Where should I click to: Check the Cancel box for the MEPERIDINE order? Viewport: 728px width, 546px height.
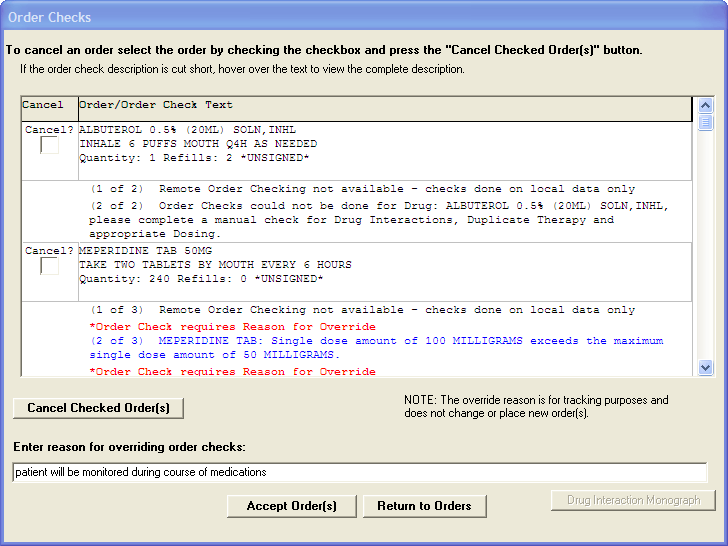pyautogui.click(x=49, y=266)
